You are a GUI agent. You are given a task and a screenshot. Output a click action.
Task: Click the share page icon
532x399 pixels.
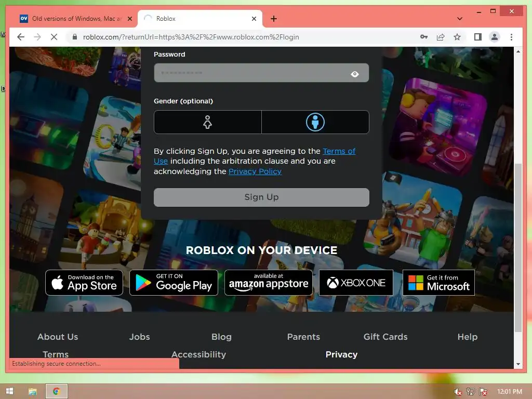441,37
